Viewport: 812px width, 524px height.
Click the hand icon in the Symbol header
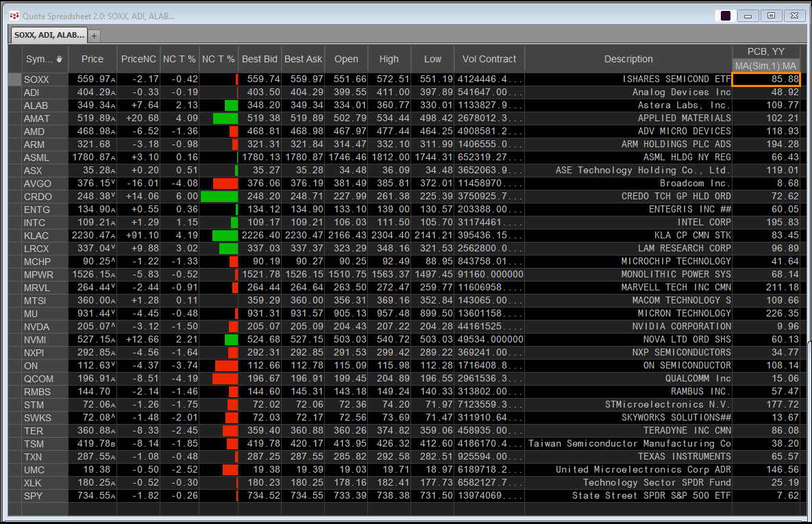click(x=59, y=59)
